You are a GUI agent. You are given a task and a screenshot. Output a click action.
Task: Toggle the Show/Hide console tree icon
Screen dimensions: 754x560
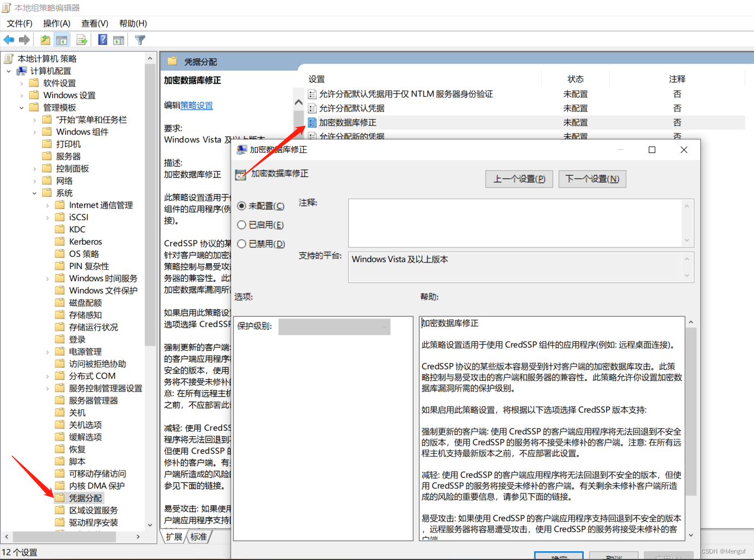pyautogui.click(x=62, y=39)
